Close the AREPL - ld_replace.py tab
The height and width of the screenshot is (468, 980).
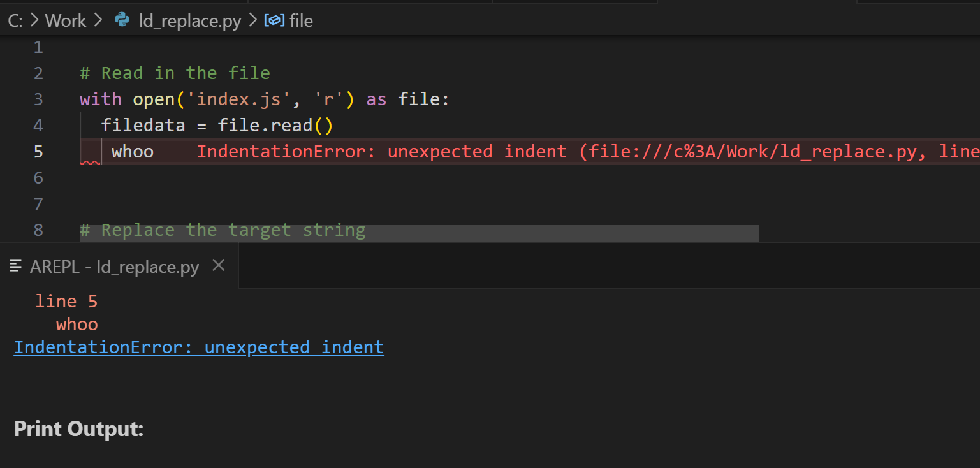click(218, 266)
